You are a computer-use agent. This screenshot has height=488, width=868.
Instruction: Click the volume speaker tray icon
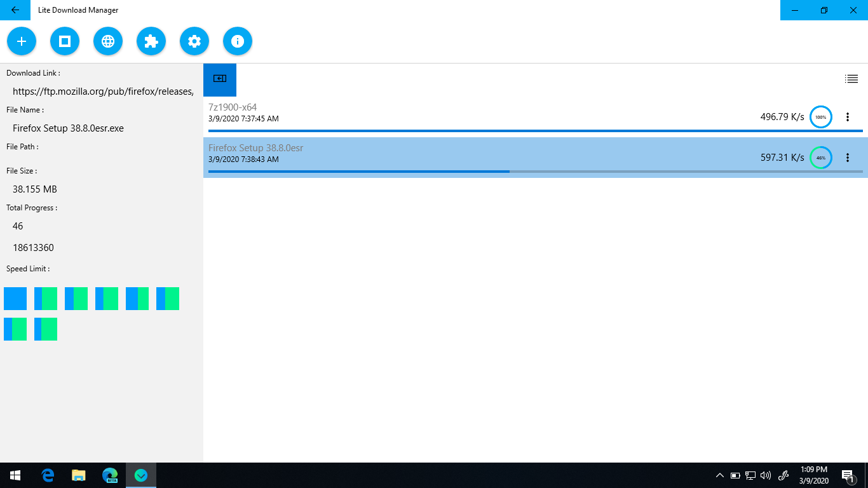click(x=766, y=475)
